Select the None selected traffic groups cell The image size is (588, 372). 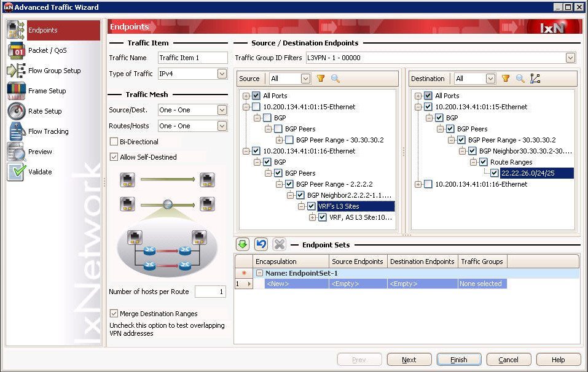[482, 284]
